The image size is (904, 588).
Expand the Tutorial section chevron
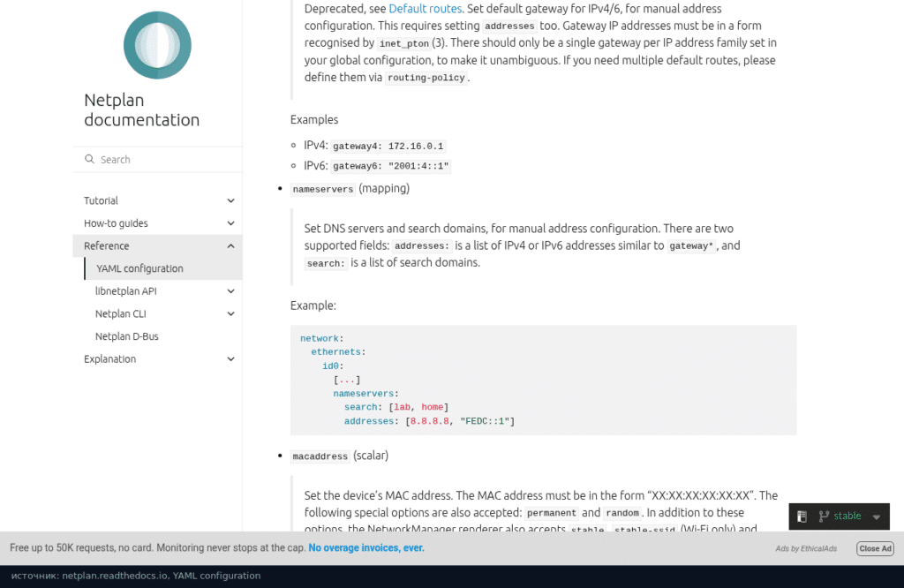[230, 200]
